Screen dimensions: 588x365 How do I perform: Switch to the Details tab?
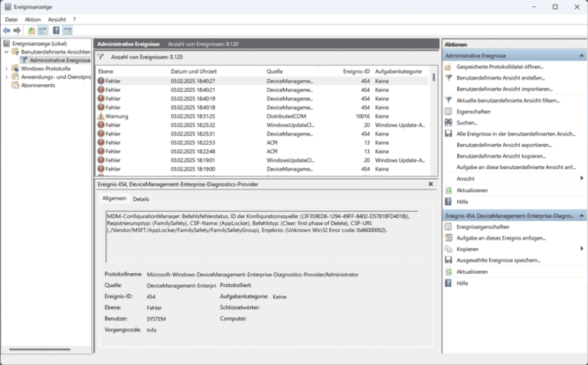[x=141, y=199]
